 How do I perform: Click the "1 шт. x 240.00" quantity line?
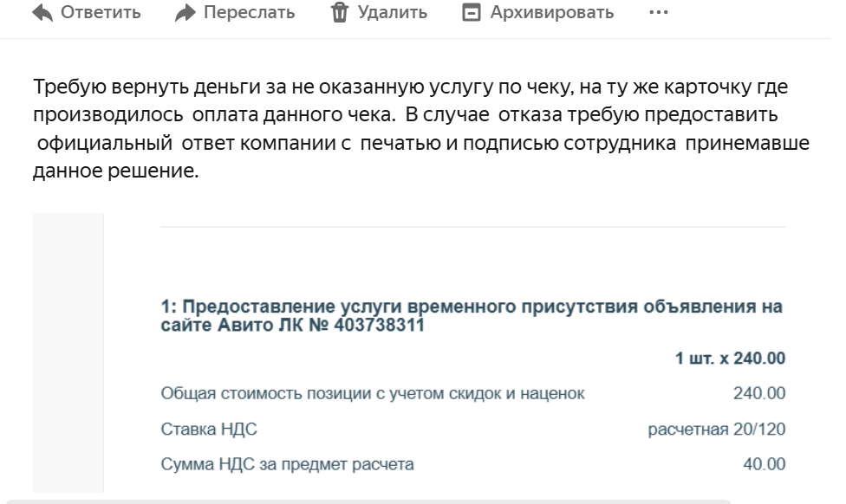[730, 359]
